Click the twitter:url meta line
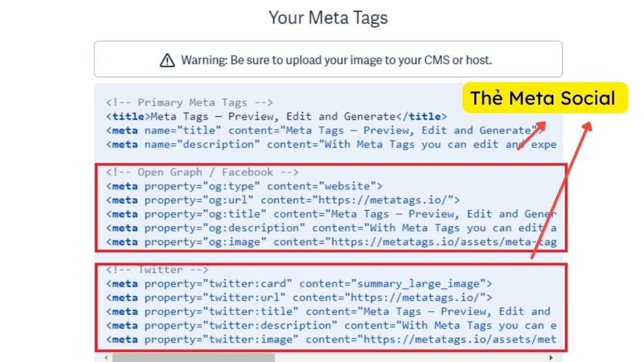The width and height of the screenshot is (644, 362). tap(299, 297)
